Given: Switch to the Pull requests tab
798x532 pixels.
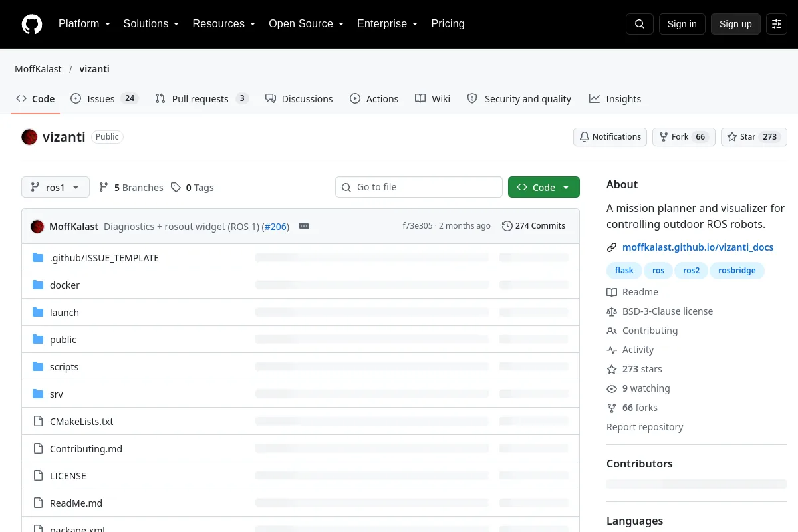Looking at the screenshot, I should [202, 99].
